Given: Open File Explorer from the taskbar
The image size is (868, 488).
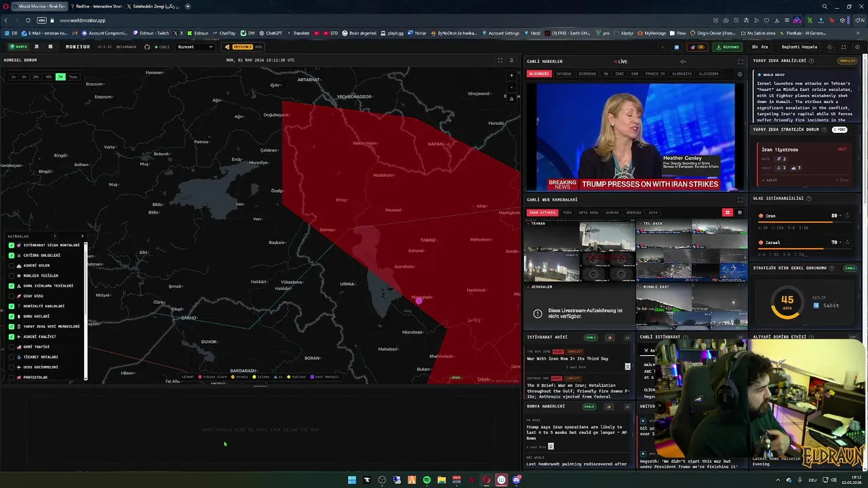Looking at the screenshot, I should 441,480.
